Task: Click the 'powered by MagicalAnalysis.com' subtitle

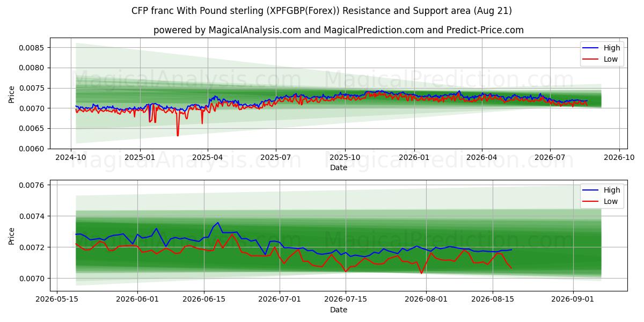Action: point(339,30)
